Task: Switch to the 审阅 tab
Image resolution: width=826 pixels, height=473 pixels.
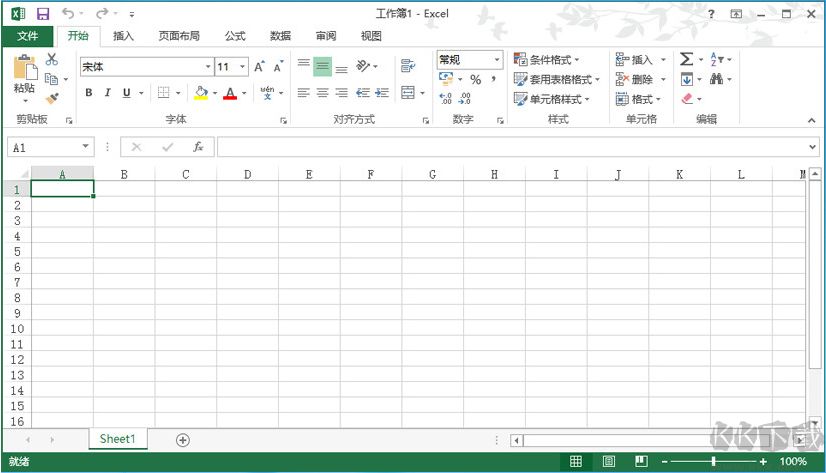Action: pos(326,36)
